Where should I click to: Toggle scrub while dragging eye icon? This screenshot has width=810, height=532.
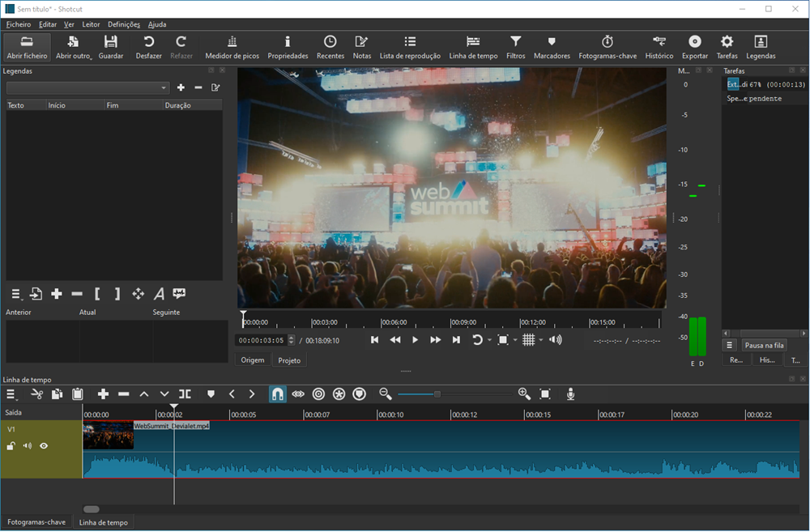click(298, 394)
